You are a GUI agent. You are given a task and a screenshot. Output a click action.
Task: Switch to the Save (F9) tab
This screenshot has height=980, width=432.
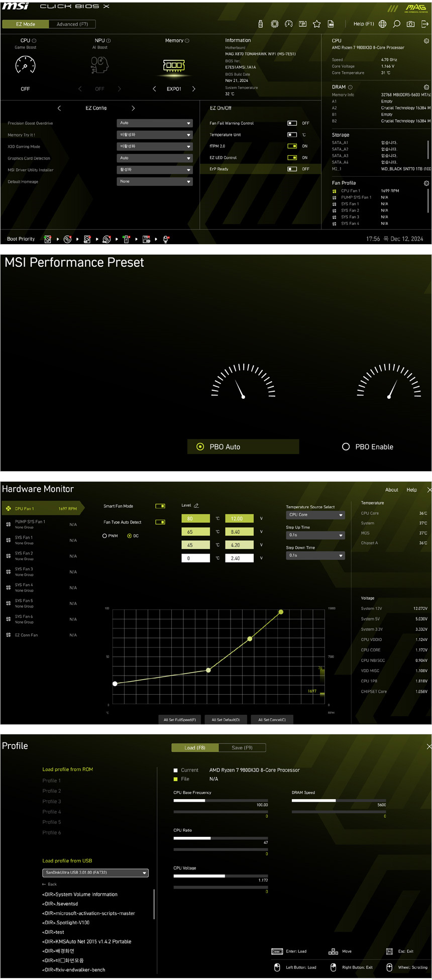point(242,747)
